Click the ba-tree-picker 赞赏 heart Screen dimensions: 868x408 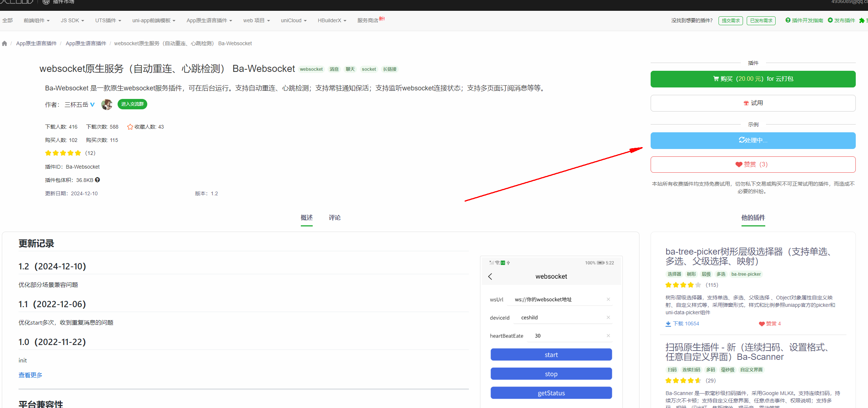click(762, 324)
